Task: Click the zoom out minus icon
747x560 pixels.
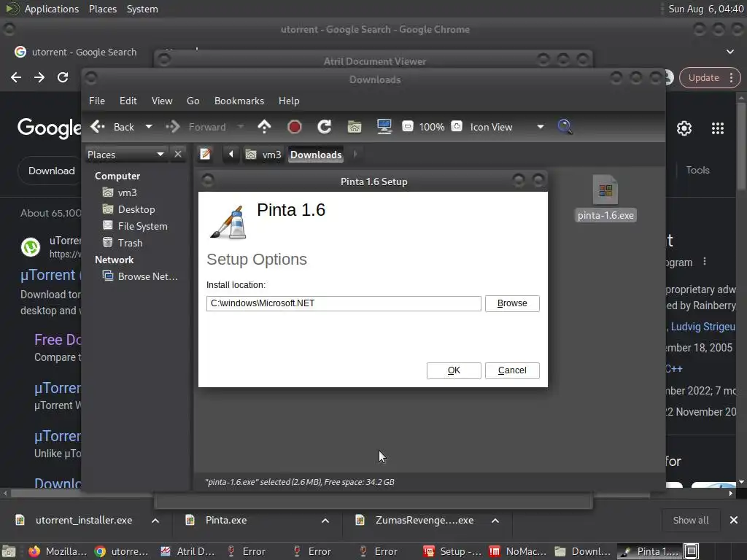Action: click(408, 127)
